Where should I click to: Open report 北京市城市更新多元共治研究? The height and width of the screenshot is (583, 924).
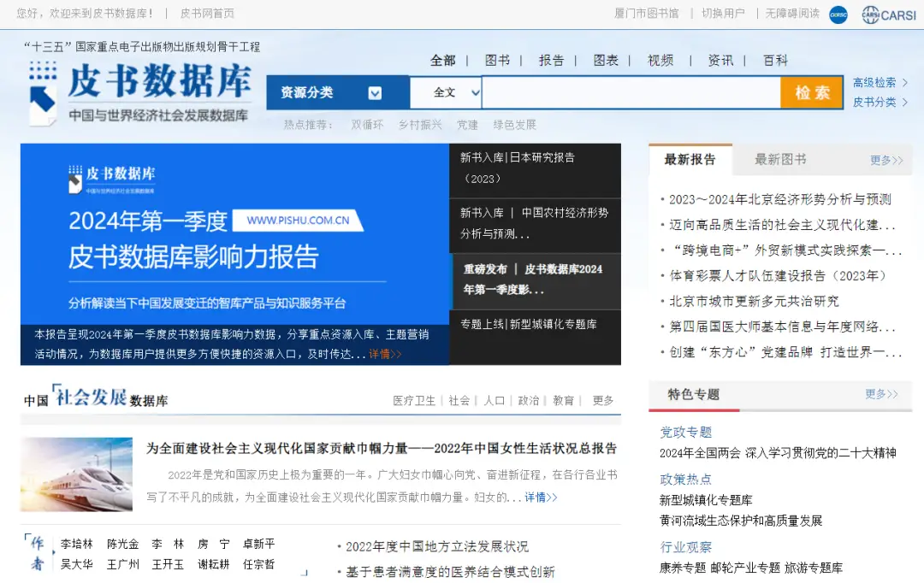coord(754,301)
